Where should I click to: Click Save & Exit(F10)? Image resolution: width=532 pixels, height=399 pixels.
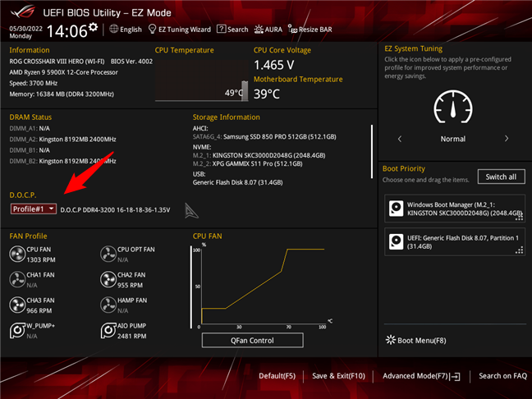click(338, 376)
